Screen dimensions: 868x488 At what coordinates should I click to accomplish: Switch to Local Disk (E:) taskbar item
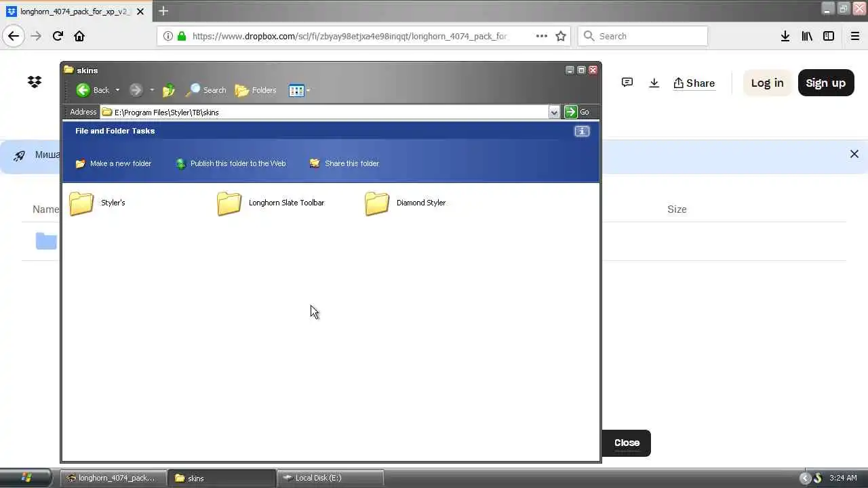331,478
